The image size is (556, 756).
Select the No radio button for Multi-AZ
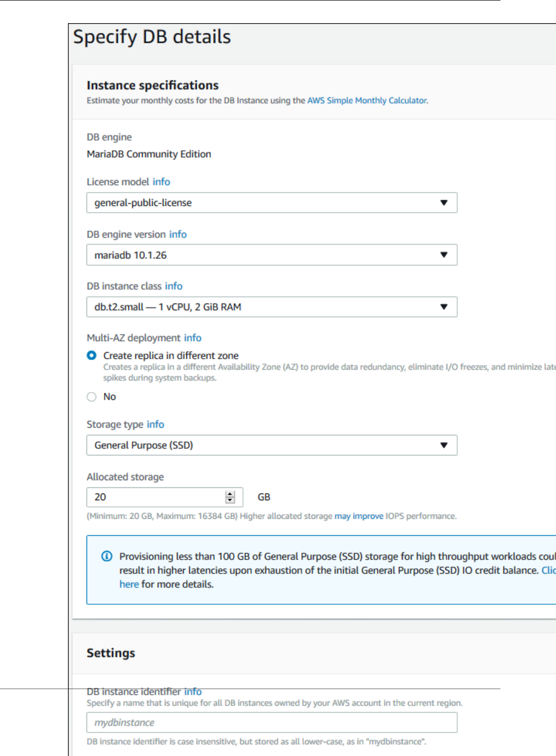point(92,397)
